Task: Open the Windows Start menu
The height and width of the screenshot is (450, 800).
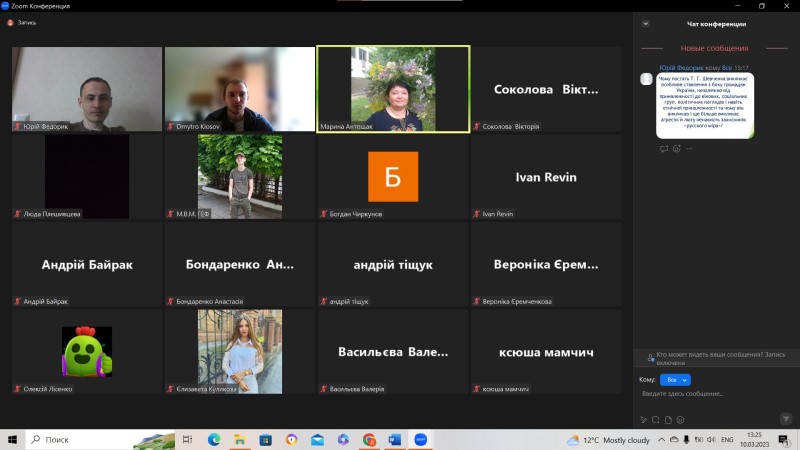Action: tap(13, 439)
